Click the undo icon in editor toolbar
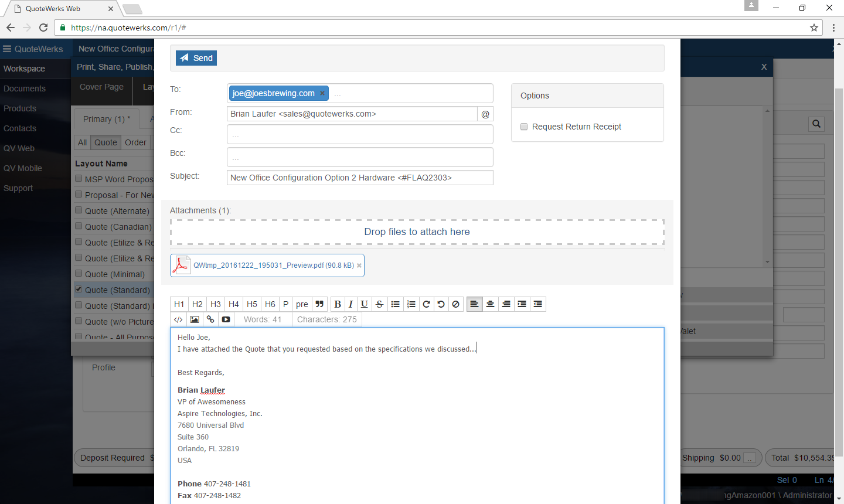This screenshot has width=844, height=504. 441,304
